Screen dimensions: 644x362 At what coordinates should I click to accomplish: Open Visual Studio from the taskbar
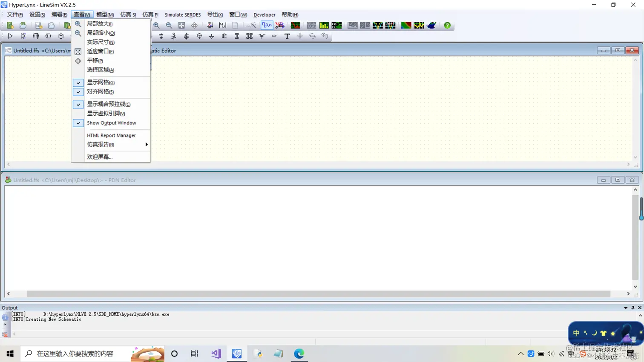coord(216,353)
